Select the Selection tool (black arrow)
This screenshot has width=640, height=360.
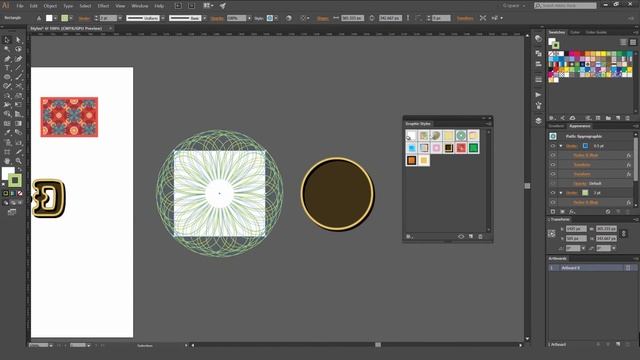[7, 40]
